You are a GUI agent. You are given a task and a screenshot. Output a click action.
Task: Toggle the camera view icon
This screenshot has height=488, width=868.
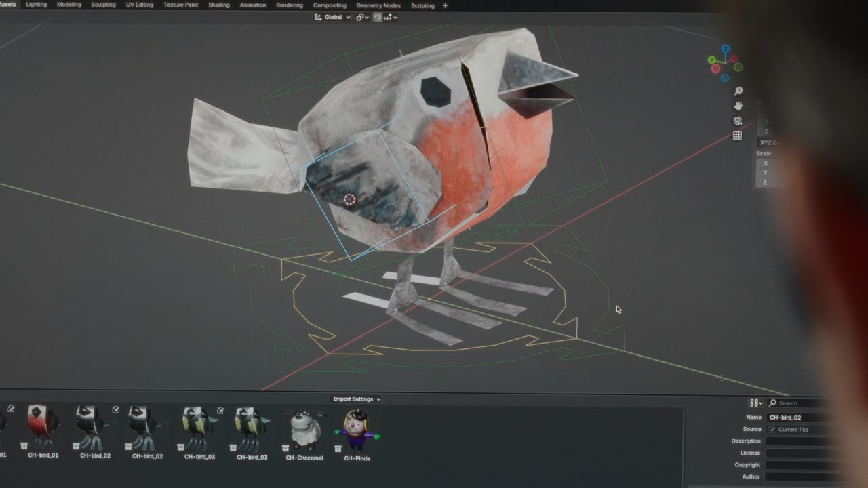click(x=738, y=121)
